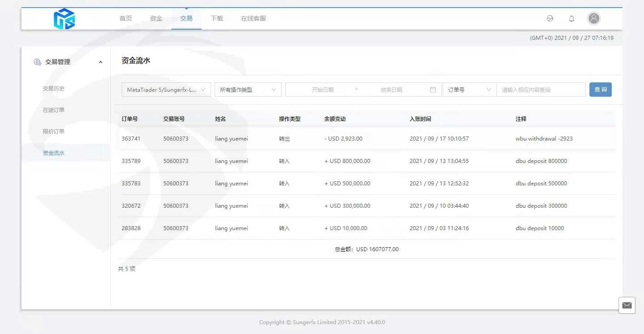Collapse the 交易管理 sidebar group
Image resolution: width=644 pixels, height=334 pixels.
pyautogui.click(x=101, y=62)
